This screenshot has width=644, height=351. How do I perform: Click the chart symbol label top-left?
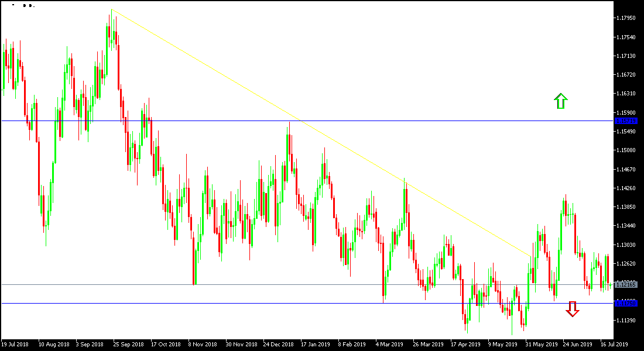pyautogui.click(x=20, y=5)
